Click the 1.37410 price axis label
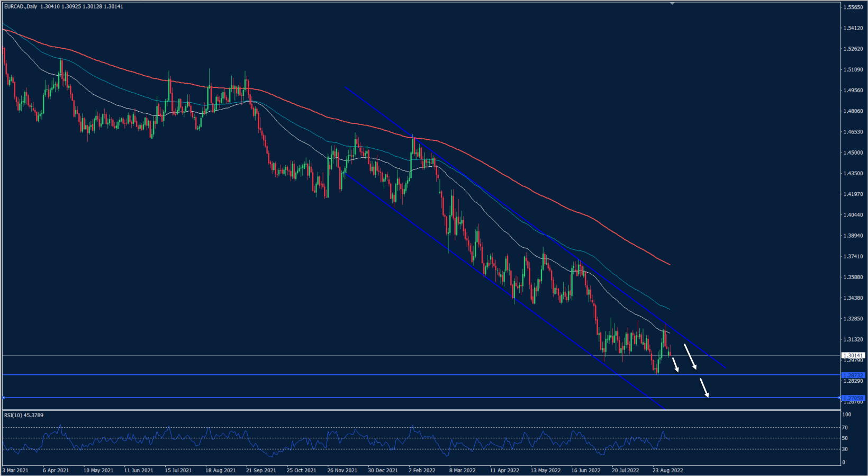868x476 pixels. coord(853,256)
